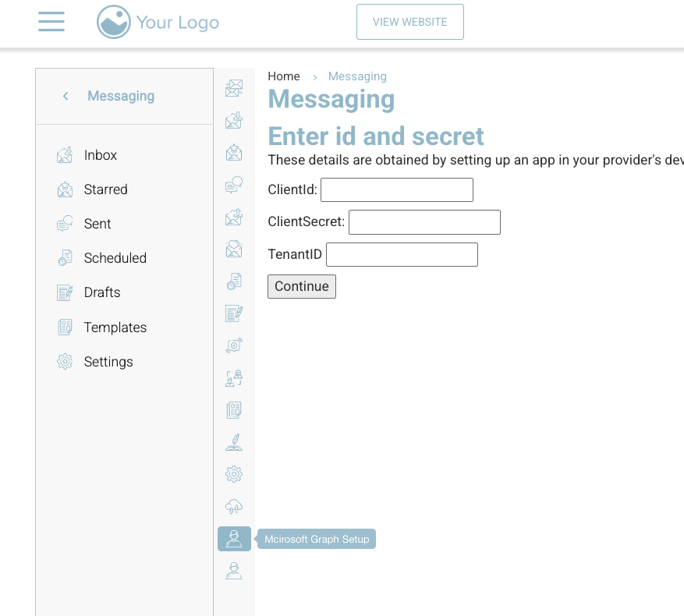This screenshot has width=684, height=616.
Task: Open the hamburger menu
Action: (51, 21)
